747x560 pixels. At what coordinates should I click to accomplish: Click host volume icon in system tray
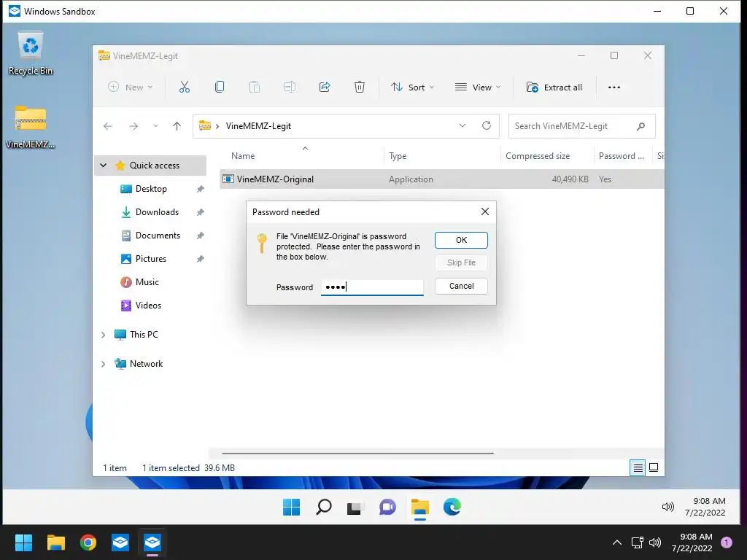pyautogui.click(x=655, y=542)
